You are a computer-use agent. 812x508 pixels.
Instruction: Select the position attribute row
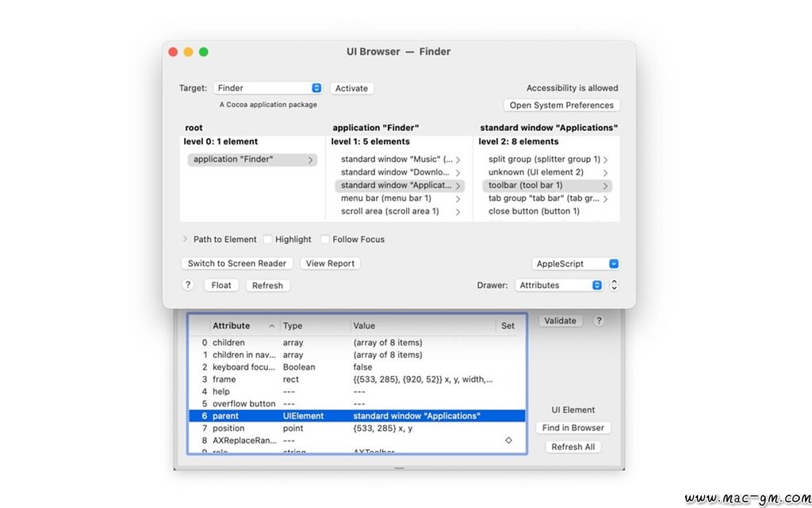tap(356, 428)
